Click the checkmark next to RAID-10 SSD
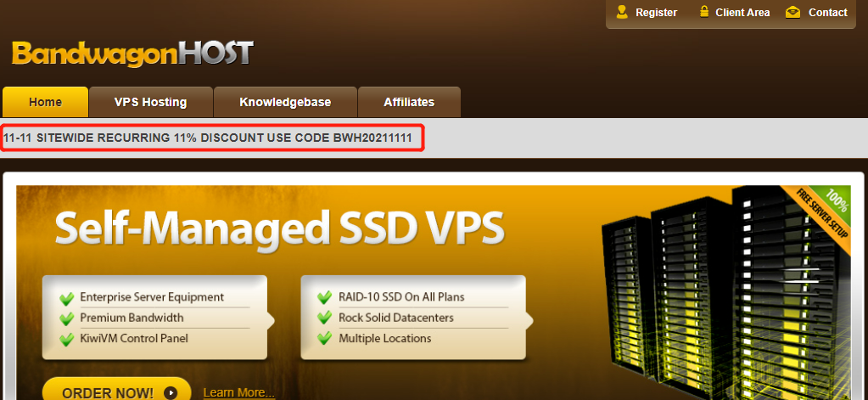868x400 pixels. point(324,298)
